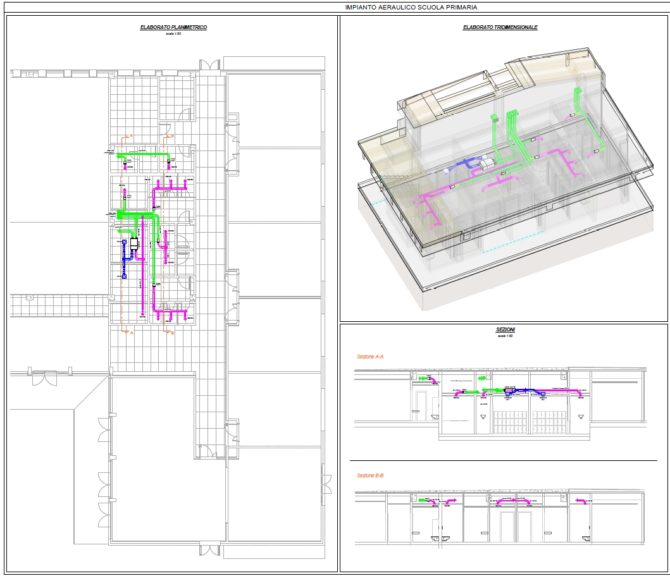Screen dimensions: 670x576
Task: Click the 'SEZIONI' heading
Action: 505,330
